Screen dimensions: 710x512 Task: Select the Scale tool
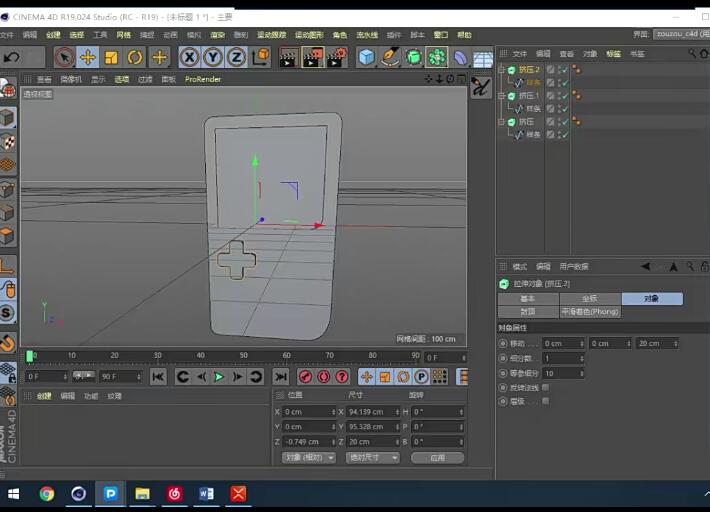pos(111,57)
